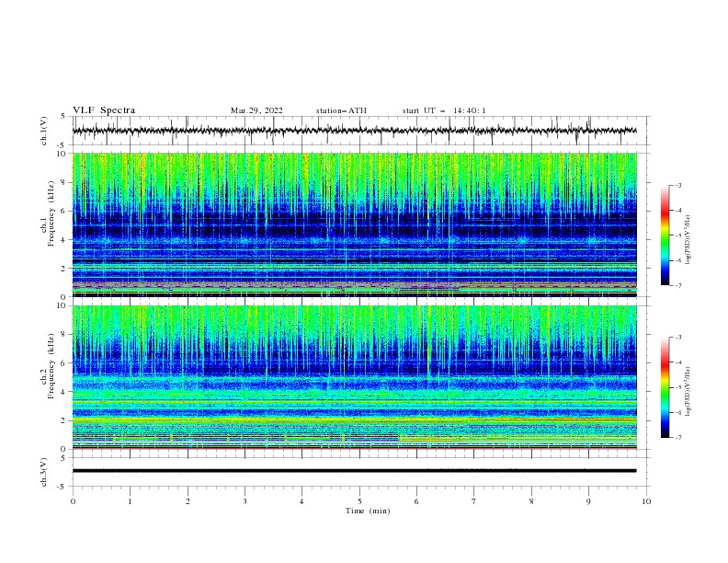Click the time axis tick labeled 1
The width and height of the screenshot is (728, 563).
[130, 501]
